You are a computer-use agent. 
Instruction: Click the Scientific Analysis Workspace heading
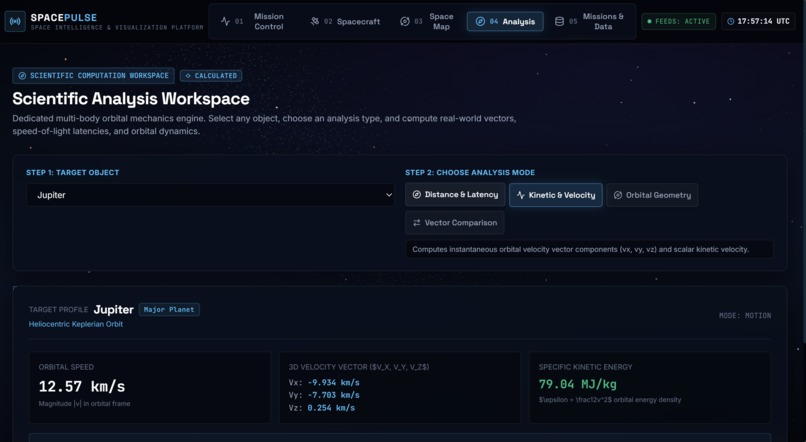(131, 99)
